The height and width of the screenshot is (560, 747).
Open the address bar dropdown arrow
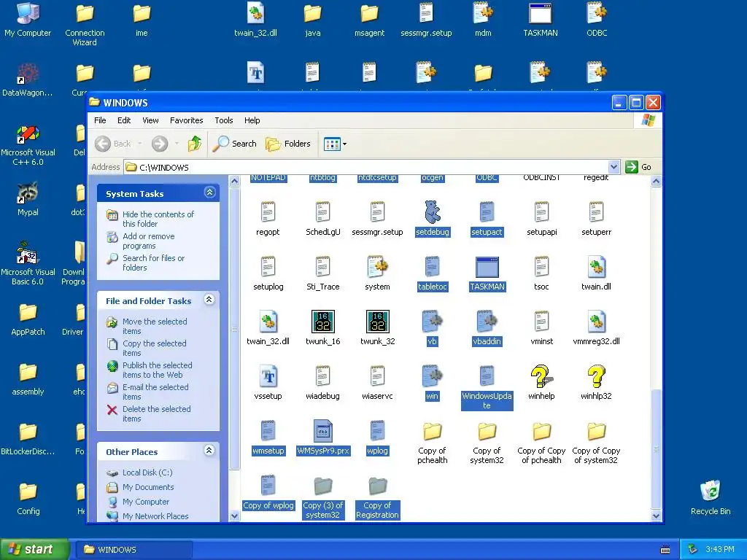(x=614, y=167)
